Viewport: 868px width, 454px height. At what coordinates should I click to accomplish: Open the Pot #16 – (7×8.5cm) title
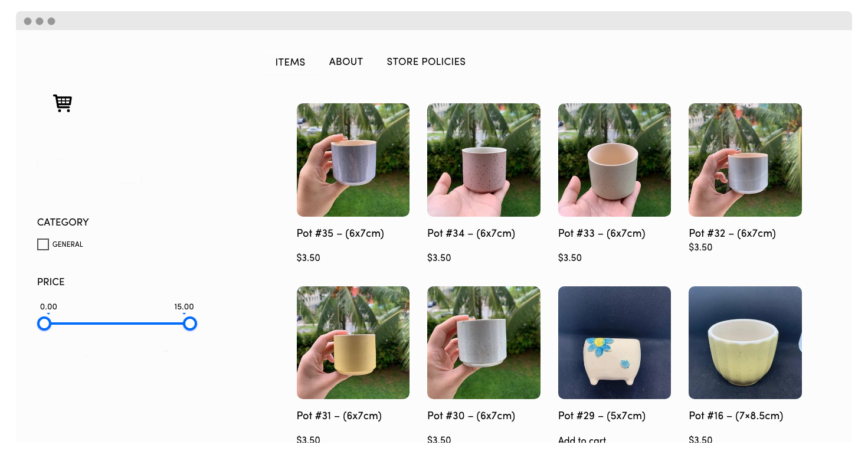[x=736, y=416]
